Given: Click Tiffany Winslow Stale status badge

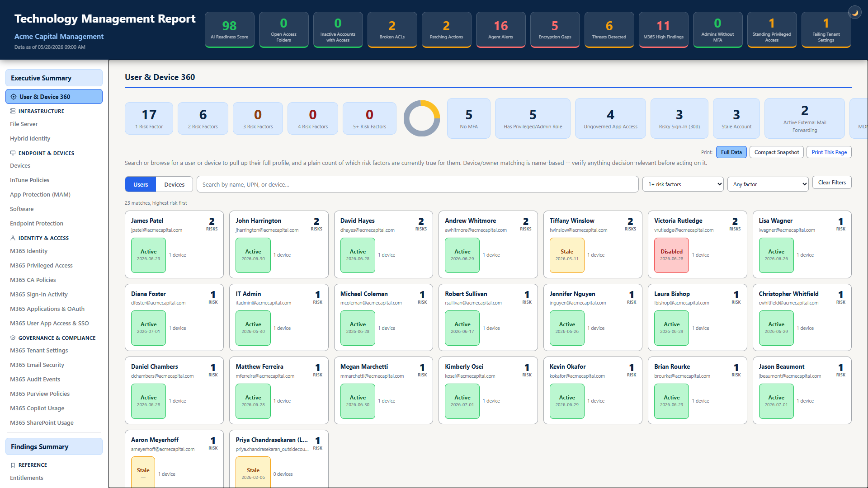Looking at the screenshot, I should (x=567, y=255).
